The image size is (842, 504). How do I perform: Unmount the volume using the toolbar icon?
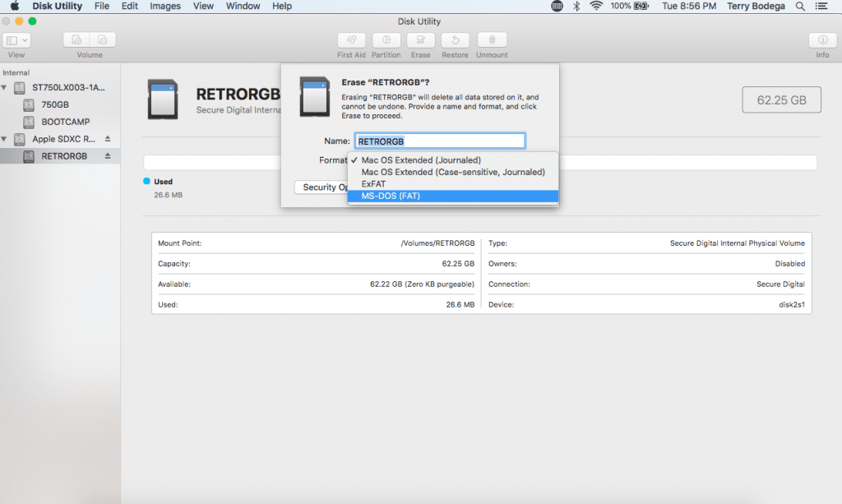491,39
